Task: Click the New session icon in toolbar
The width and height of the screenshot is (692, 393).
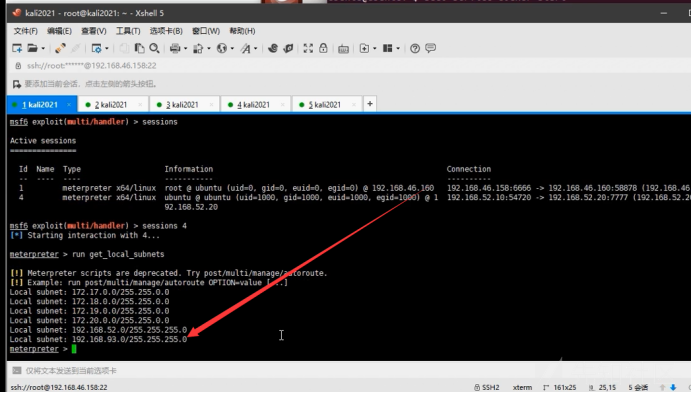Action: click(x=17, y=48)
